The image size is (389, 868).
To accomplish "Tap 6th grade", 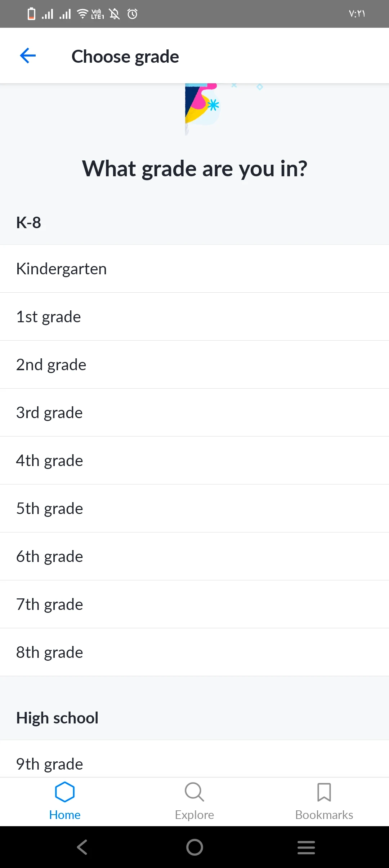I will 194,556.
